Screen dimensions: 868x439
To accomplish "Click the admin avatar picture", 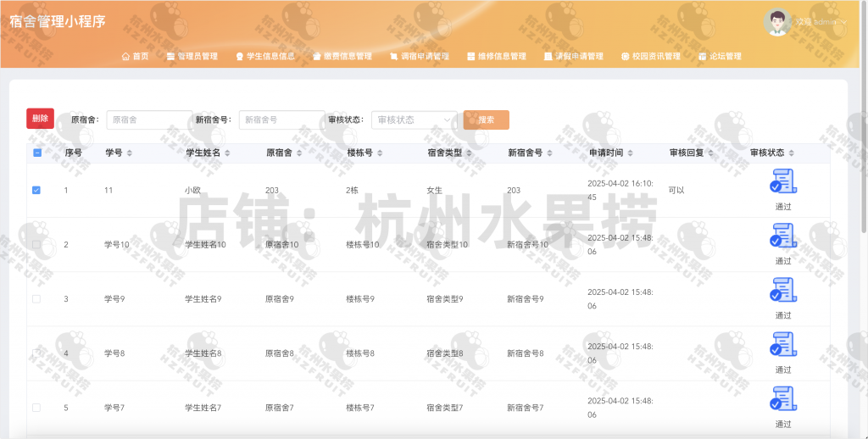I will tap(777, 22).
